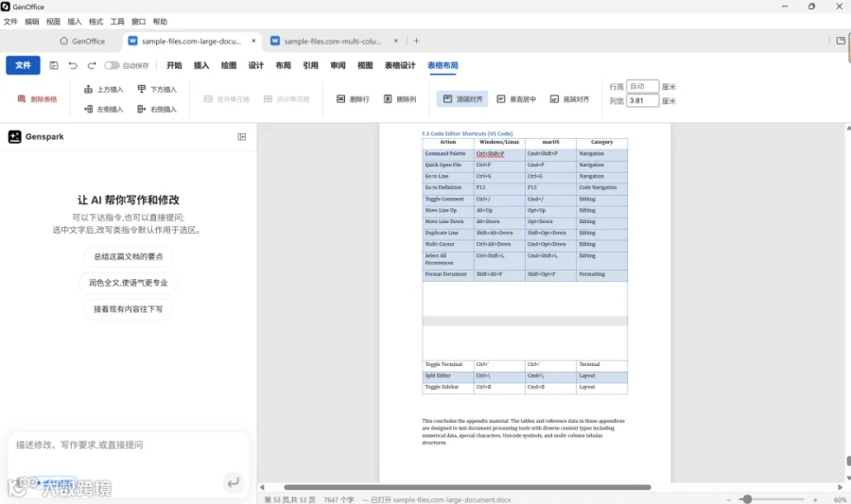The width and height of the screenshot is (851, 504).
Task: Click 删除行 delete row
Action: tap(353, 98)
